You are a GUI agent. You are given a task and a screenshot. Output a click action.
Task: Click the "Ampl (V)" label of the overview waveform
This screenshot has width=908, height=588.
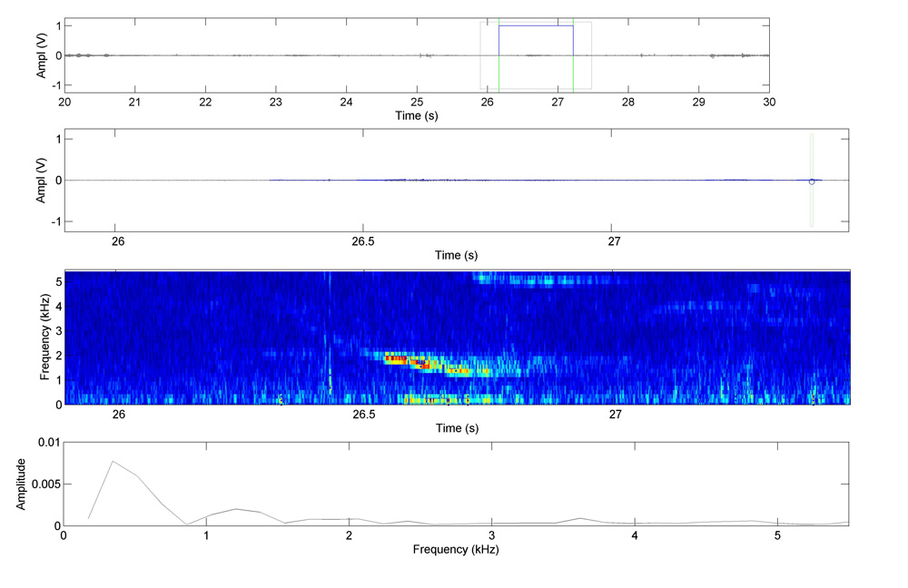point(42,54)
